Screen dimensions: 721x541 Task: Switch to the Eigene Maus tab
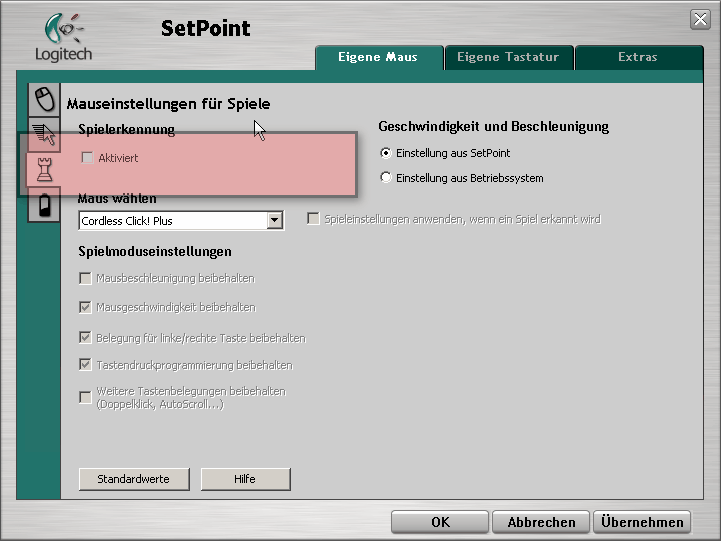coord(379,57)
